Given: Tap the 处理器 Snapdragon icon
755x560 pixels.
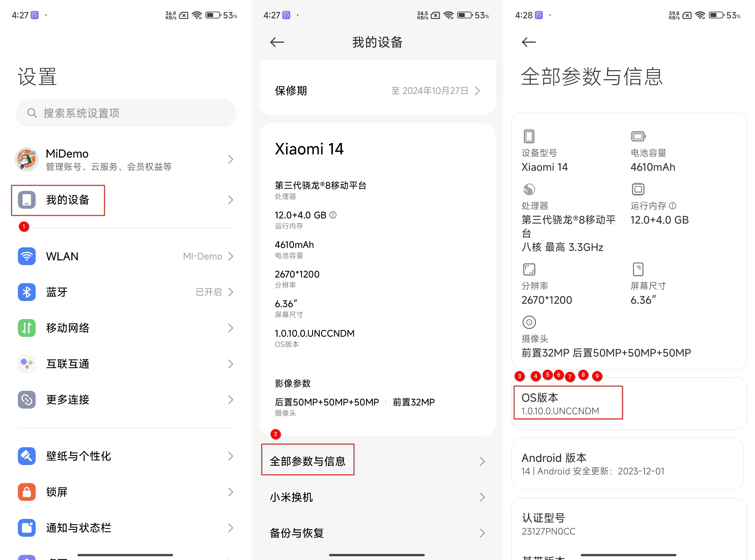Looking at the screenshot, I should 529,189.
